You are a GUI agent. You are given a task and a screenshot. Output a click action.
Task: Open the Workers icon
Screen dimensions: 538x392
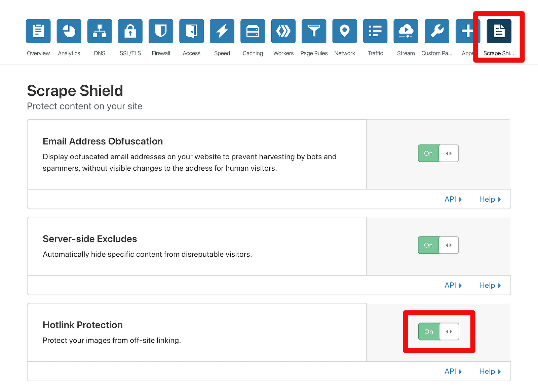pyautogui.click(x=283, y=31)
